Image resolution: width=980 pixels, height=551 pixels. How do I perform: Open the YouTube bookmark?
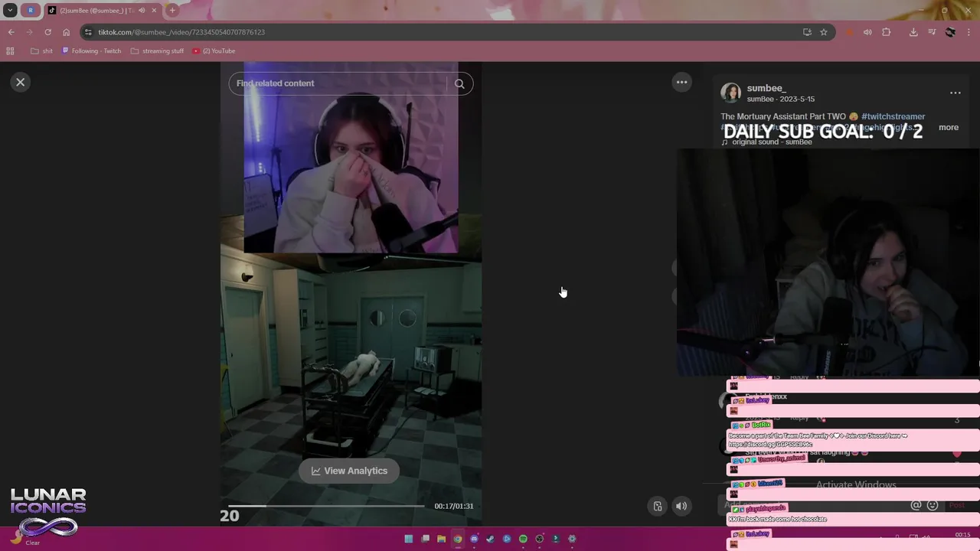tap(214, 51)
